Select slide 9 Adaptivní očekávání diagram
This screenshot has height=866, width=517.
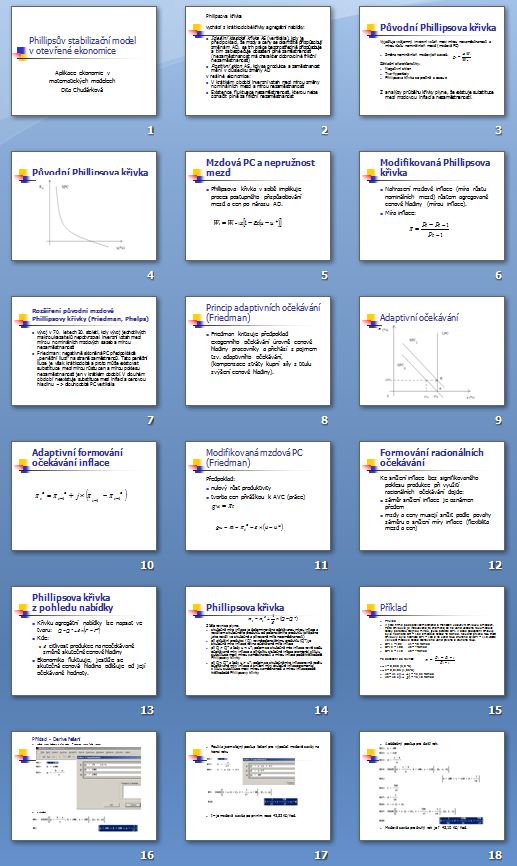(432, 351)
